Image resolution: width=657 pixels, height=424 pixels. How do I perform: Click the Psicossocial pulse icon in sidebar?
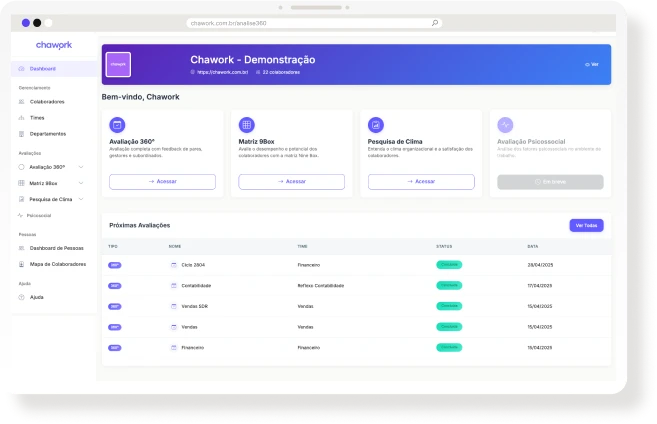click(x=20, y=215)
